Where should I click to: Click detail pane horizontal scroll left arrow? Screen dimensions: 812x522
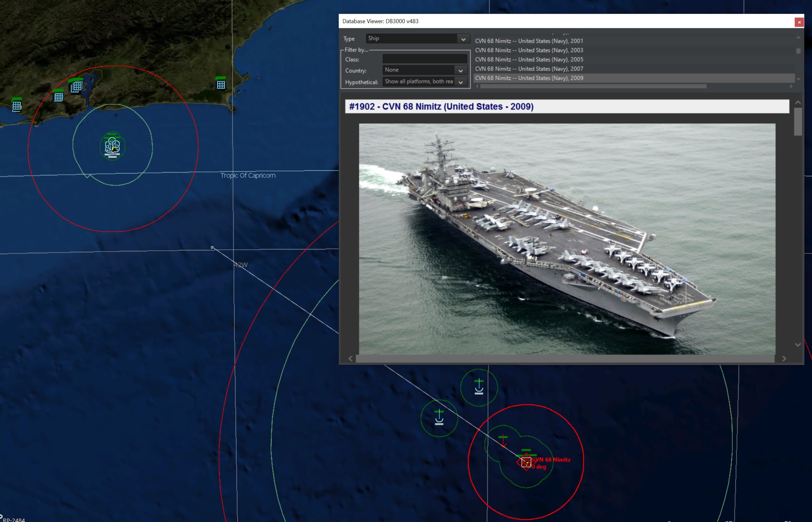350,359
